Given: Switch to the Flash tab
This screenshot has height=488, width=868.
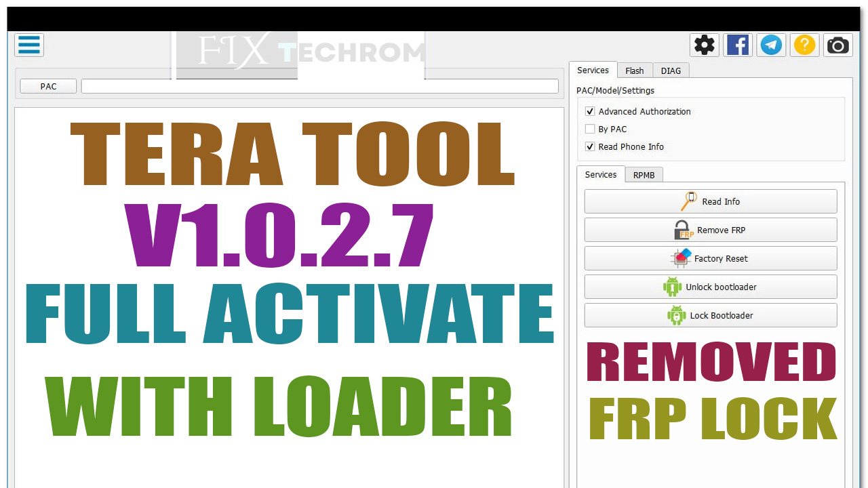Looking at the screenshot, I should [635, 70].
